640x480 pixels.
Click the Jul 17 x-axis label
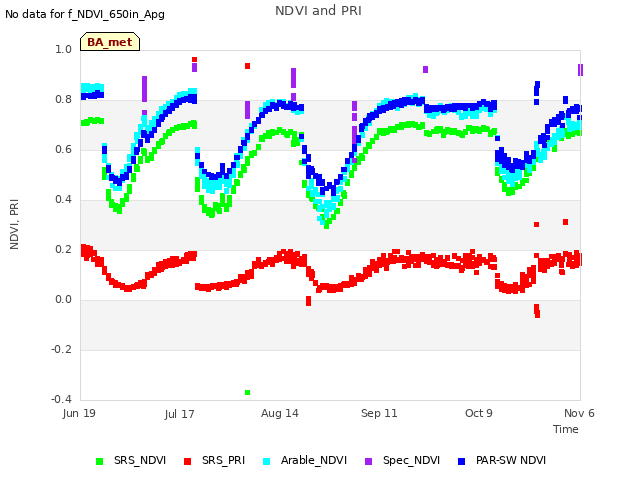(x=179, y=414)
